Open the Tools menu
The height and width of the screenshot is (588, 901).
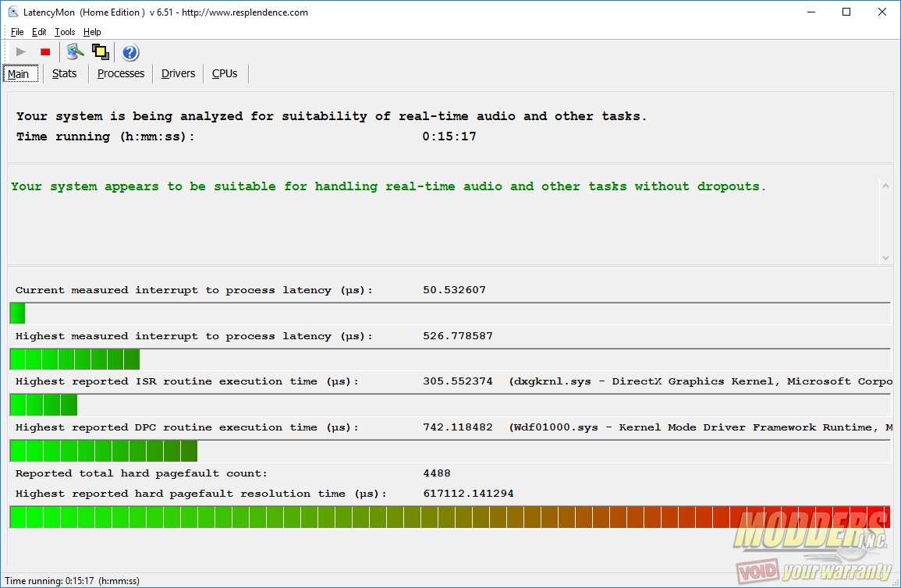pyautogui.click(x=65, y=31)
